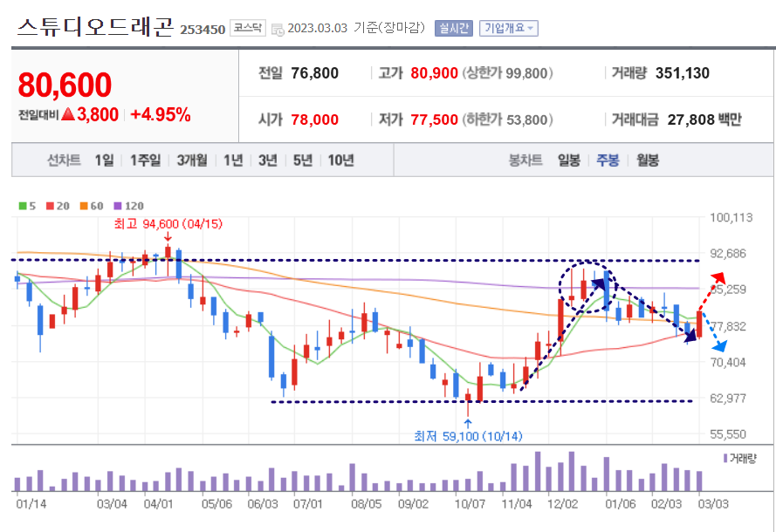Click the 100,113 price axis label

point(731,217)
